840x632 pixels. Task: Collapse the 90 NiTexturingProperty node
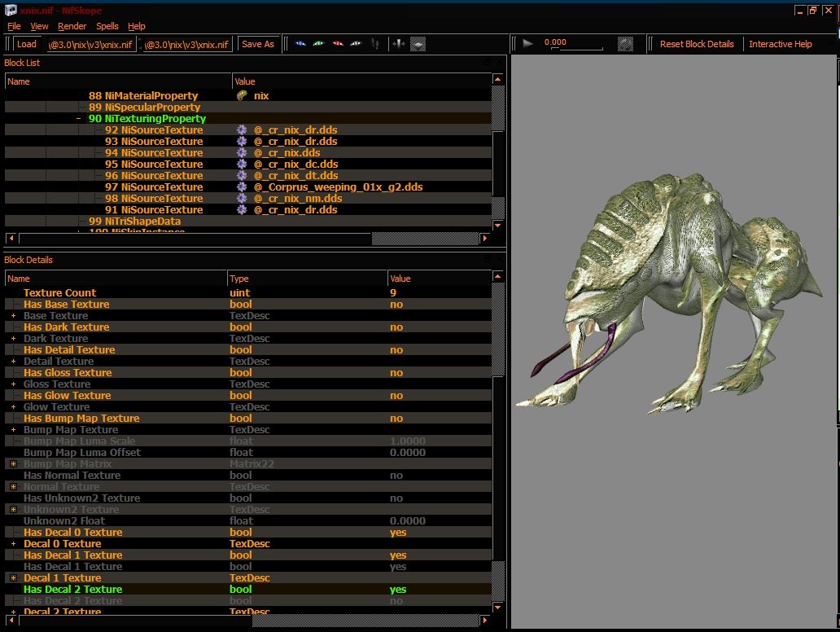pos(79,118)
